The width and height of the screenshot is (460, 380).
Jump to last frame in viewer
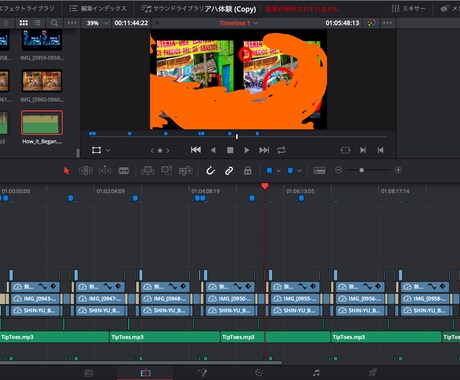(264, 150)
